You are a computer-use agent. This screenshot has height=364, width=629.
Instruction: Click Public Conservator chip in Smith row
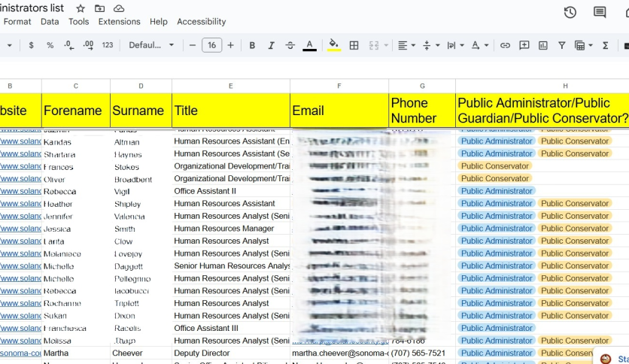pos(575,229)
